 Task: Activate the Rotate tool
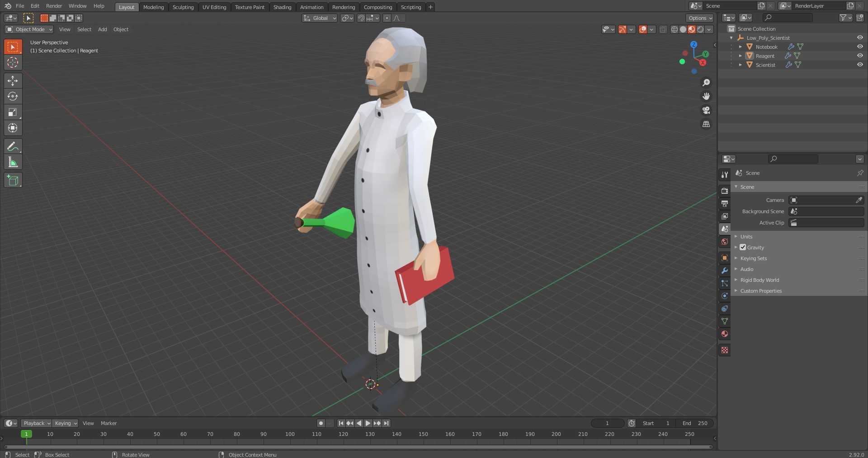(13, 96)
